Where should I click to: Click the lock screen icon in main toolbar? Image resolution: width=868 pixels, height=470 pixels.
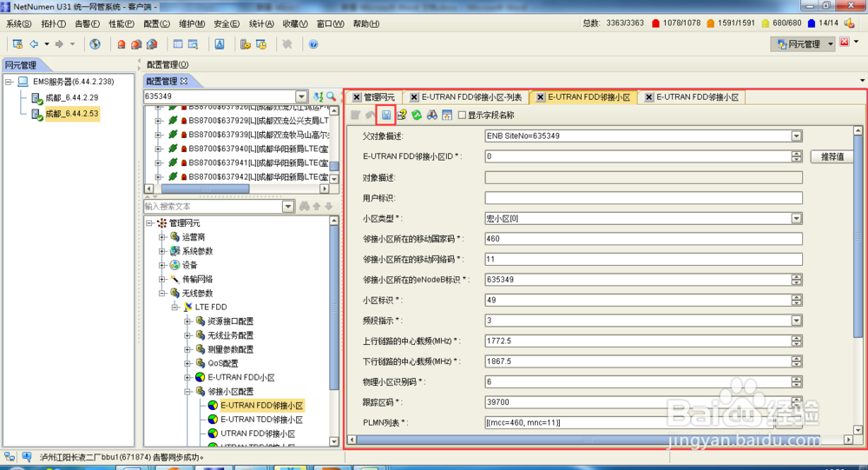[x=17, y=44]
